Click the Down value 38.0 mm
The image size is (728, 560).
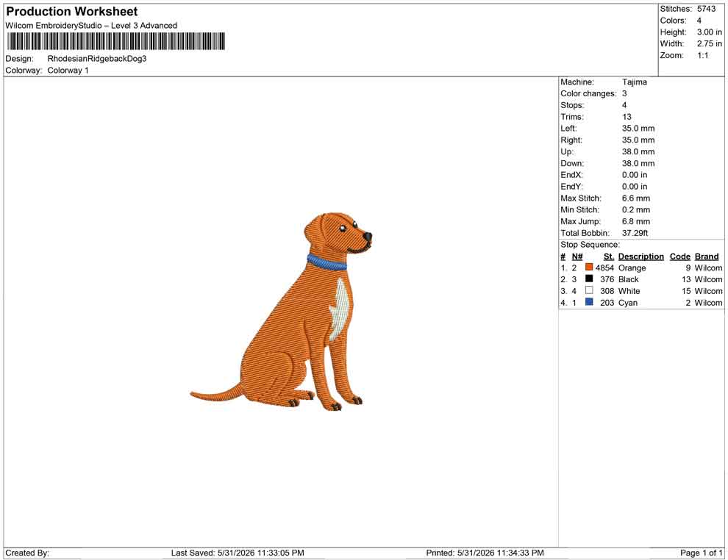click(638, 163)
